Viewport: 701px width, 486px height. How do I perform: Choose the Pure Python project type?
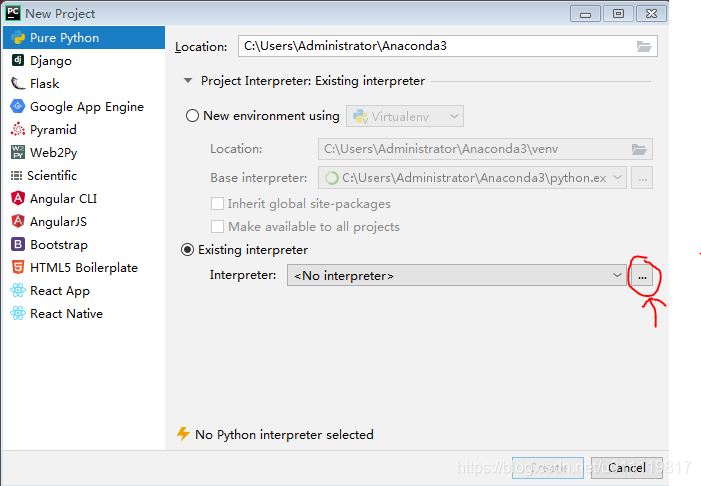pos(84,38)
